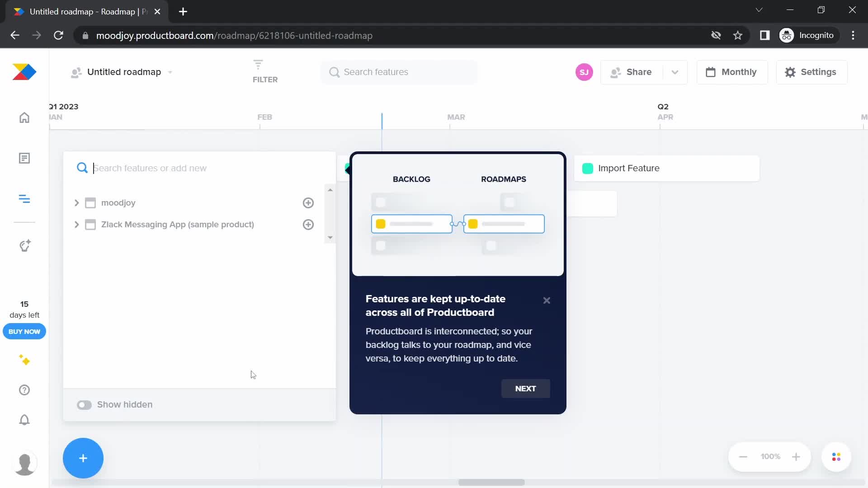Add feature to Zlack Messaging App plus icon
This screenshot has width=868, height=488.
pos(308,225)
